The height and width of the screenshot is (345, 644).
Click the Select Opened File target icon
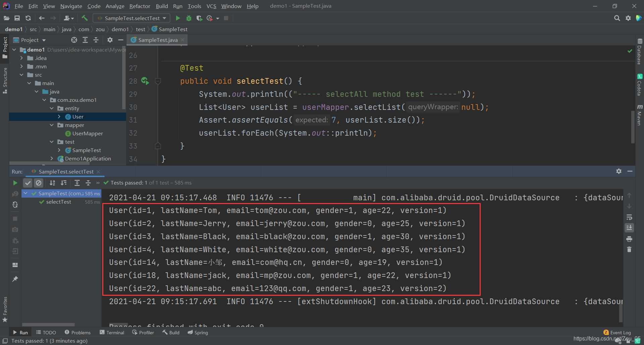point(74,40)
